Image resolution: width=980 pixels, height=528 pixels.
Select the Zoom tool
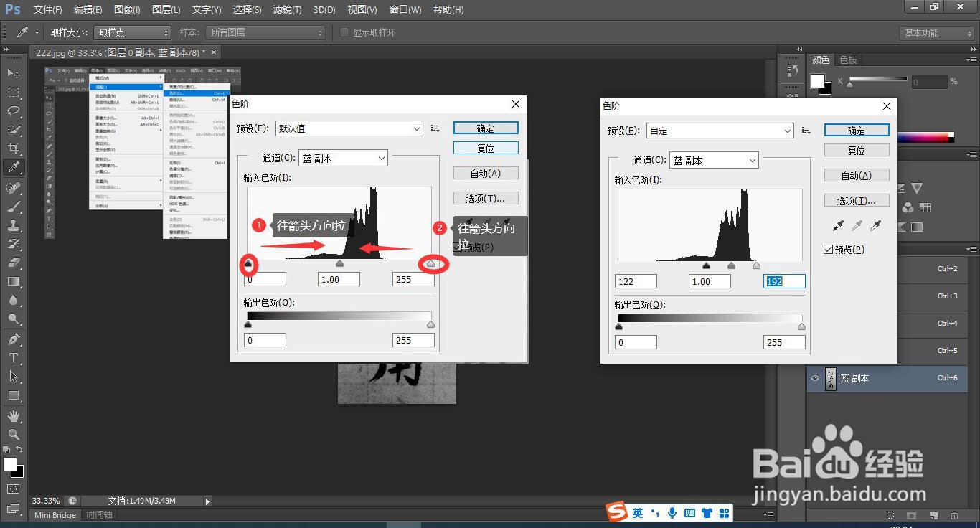click(14, 435)
